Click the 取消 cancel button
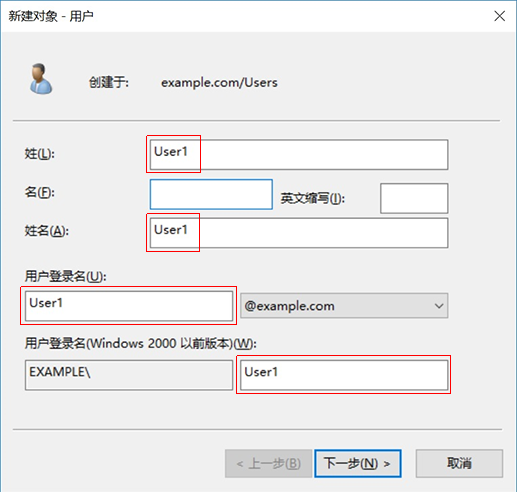517x492 pixels. pyautogui.click(x=459, y=463)
